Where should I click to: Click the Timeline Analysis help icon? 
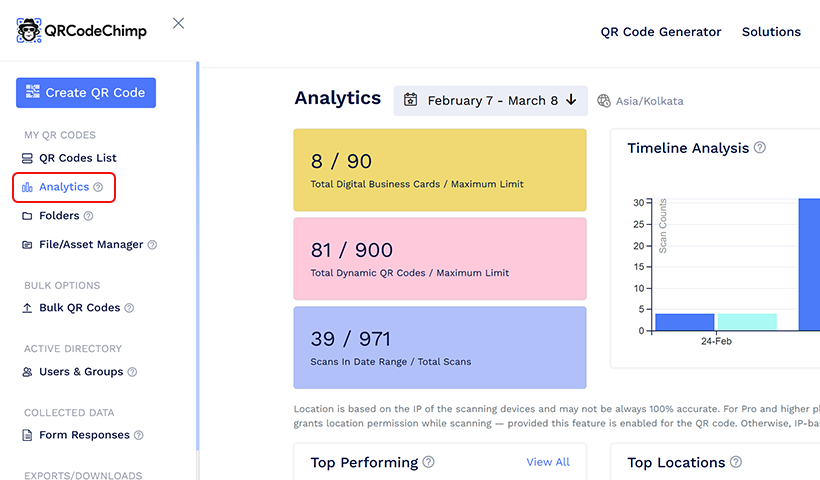click(x=760, y=148)
